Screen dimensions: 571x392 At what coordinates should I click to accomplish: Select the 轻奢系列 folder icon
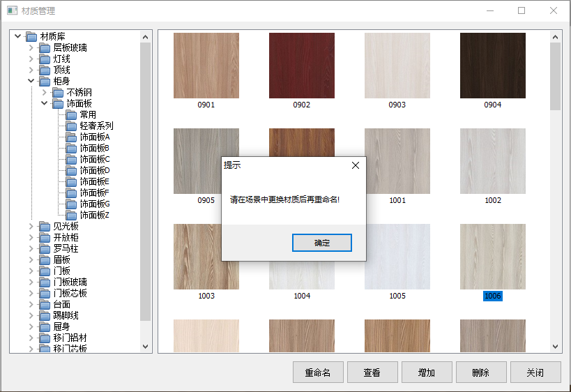coord(71,126)
